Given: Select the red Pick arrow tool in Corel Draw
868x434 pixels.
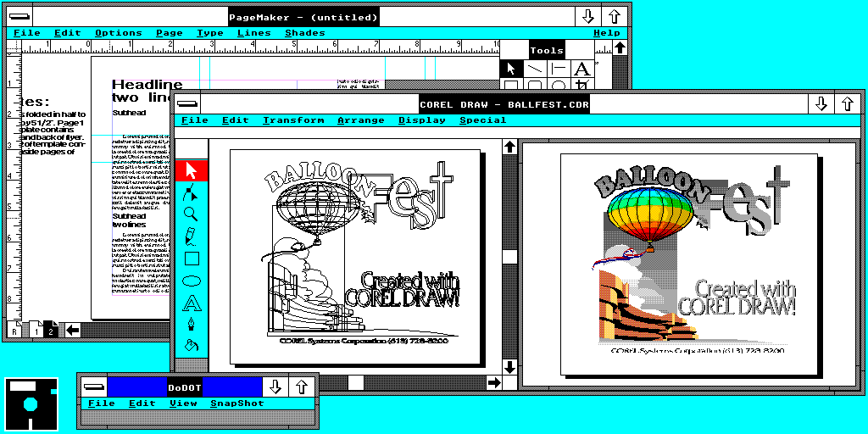Looking at the screenshot, I should [x=192, y=170].
